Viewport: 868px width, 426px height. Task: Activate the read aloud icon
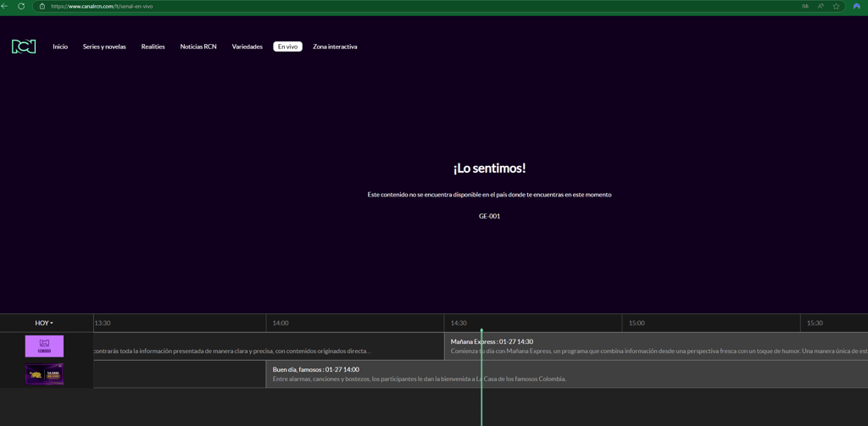[821, 6]
